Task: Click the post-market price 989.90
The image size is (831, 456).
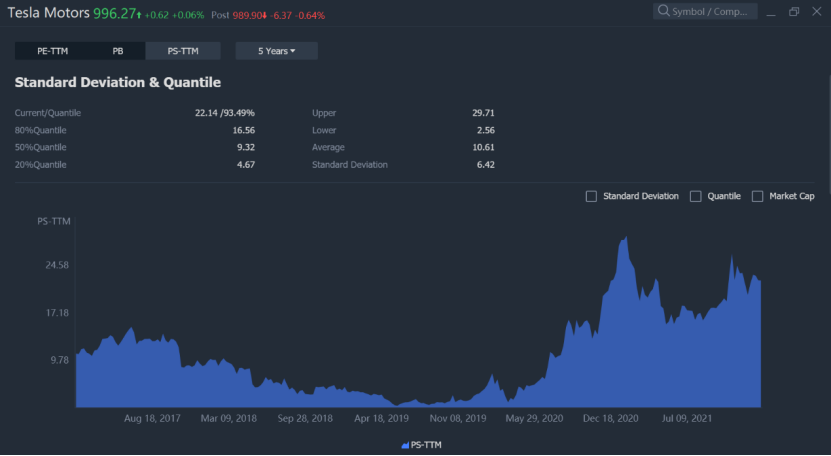Action: click(x=248, y=15)
